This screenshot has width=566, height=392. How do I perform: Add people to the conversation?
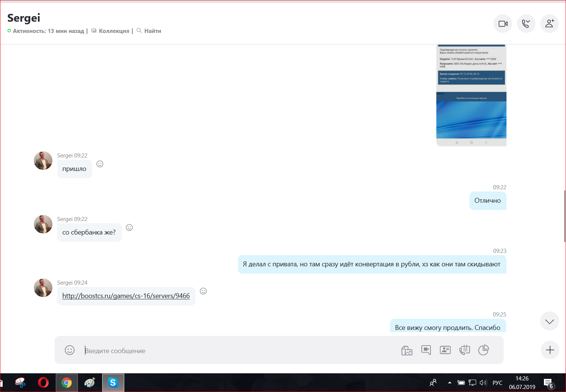click(550, 24)
